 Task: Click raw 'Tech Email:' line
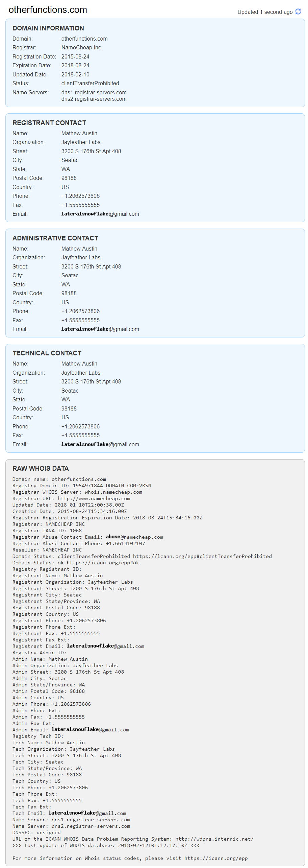click(x=69, y=814)
